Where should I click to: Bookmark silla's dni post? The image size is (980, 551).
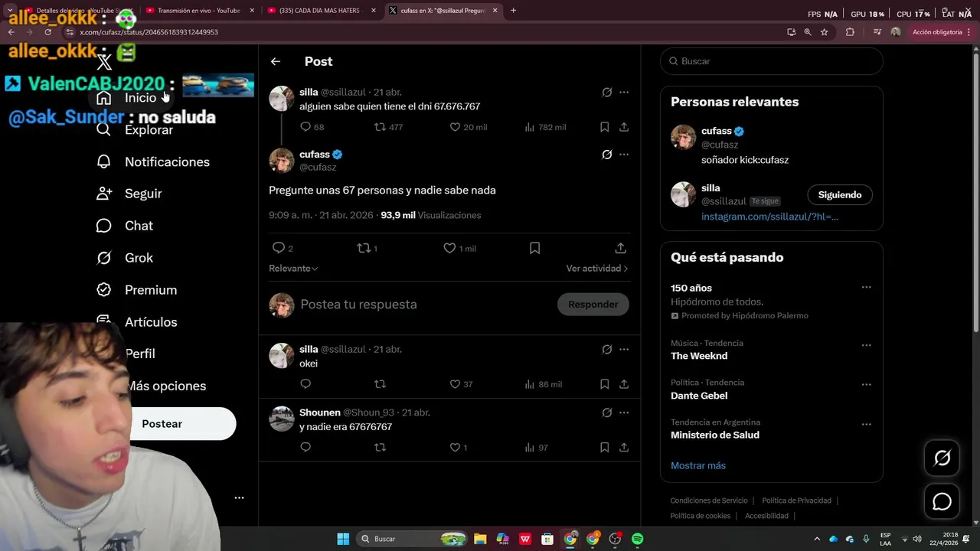coord(604,127)
